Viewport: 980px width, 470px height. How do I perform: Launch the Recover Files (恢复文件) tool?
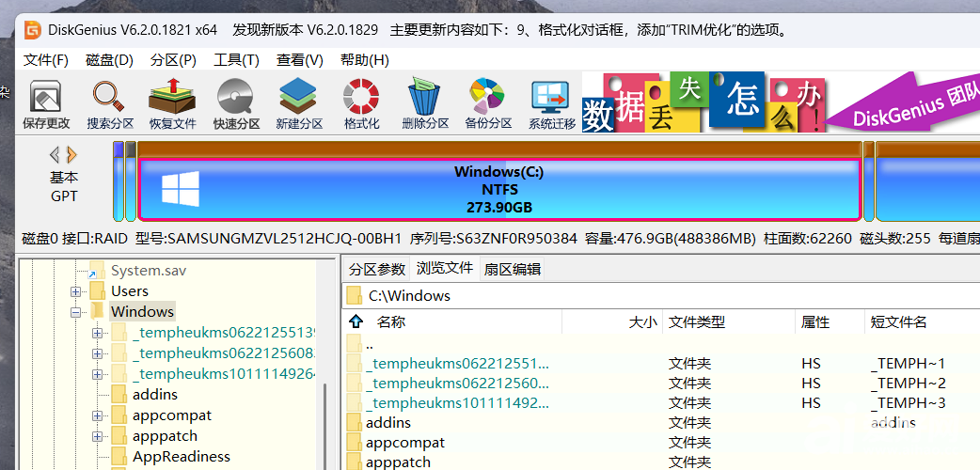[172, 105]
